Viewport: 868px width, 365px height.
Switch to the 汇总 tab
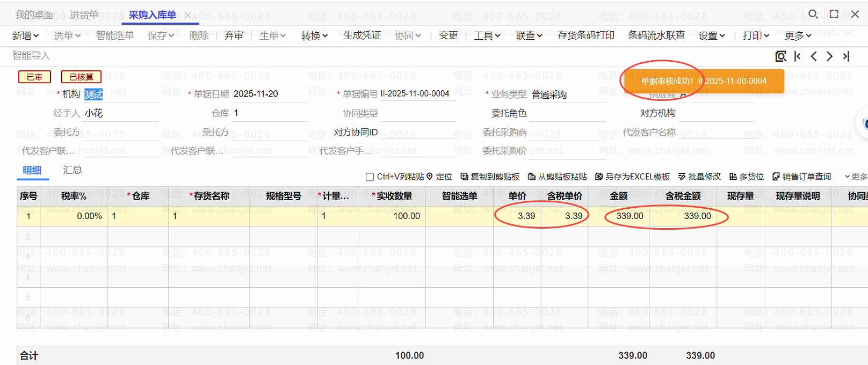(73, 170)
